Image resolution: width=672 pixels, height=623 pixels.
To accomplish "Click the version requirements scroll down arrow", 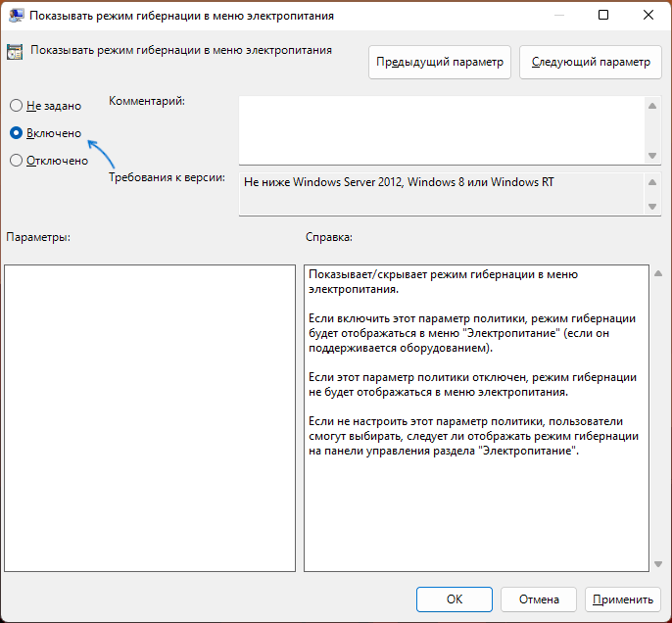I will pyautogui.click(x=652, y=207).
